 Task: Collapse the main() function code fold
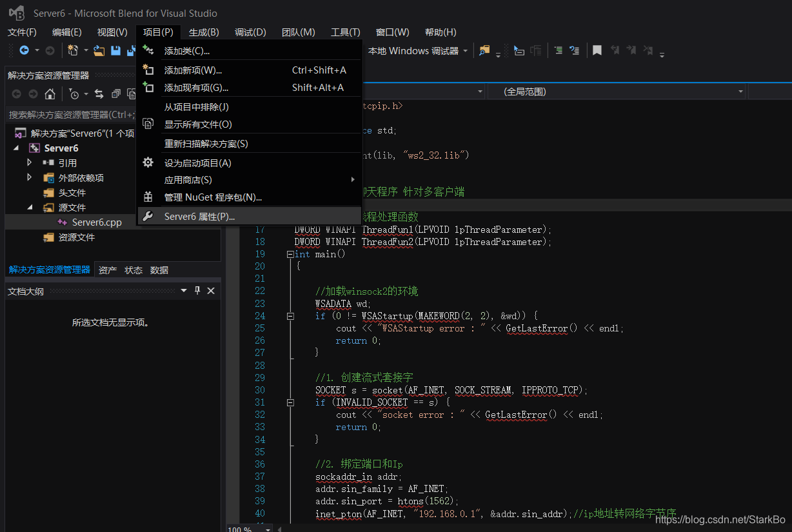coord(290,254)
